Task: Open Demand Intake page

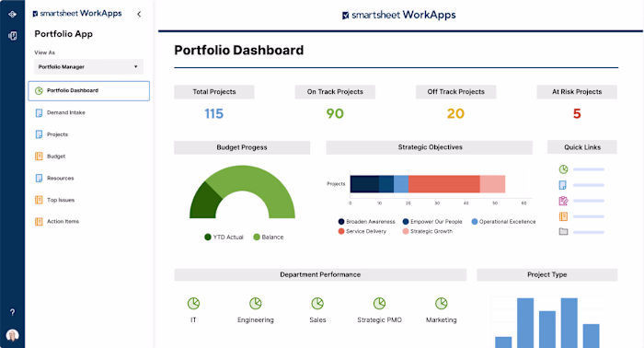Action: (x=65, y=112)
